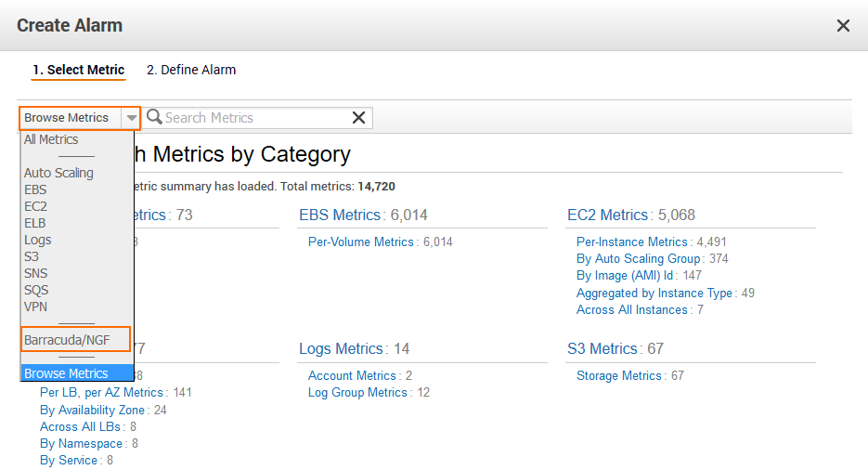Open By Availability Zone link
Viewport: 868px width, 470px height.
click(92, 410)
